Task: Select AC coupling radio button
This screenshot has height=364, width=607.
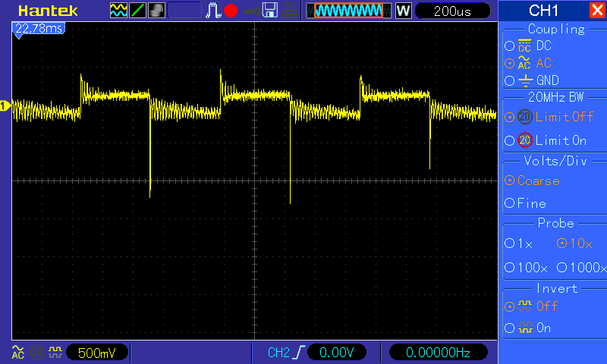Action: (x=509, y=63)
